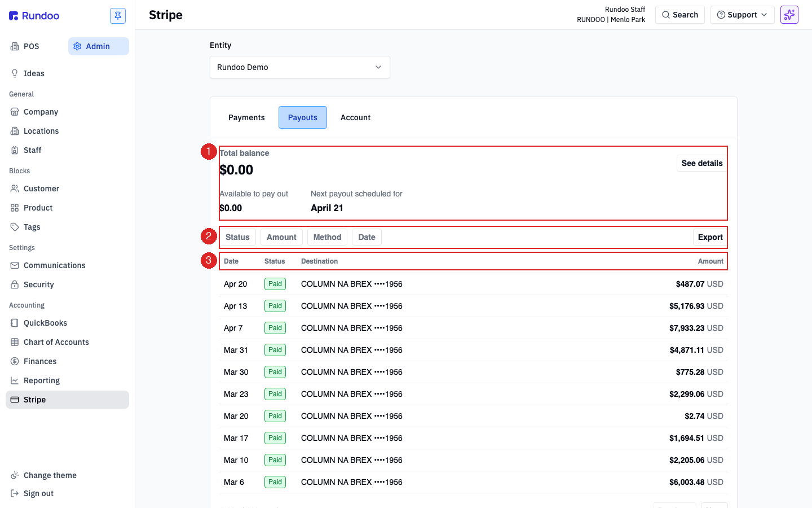Image resolution: width=812 pixels, height=508 pixels.
Task: Click the Sign out arrow icon
Action: (15, 493)
